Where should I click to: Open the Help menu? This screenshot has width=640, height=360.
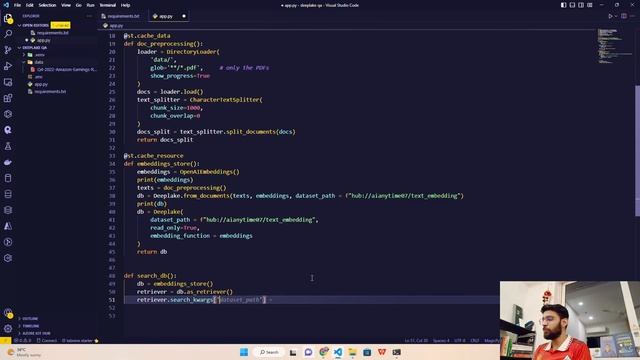(125, 5)
